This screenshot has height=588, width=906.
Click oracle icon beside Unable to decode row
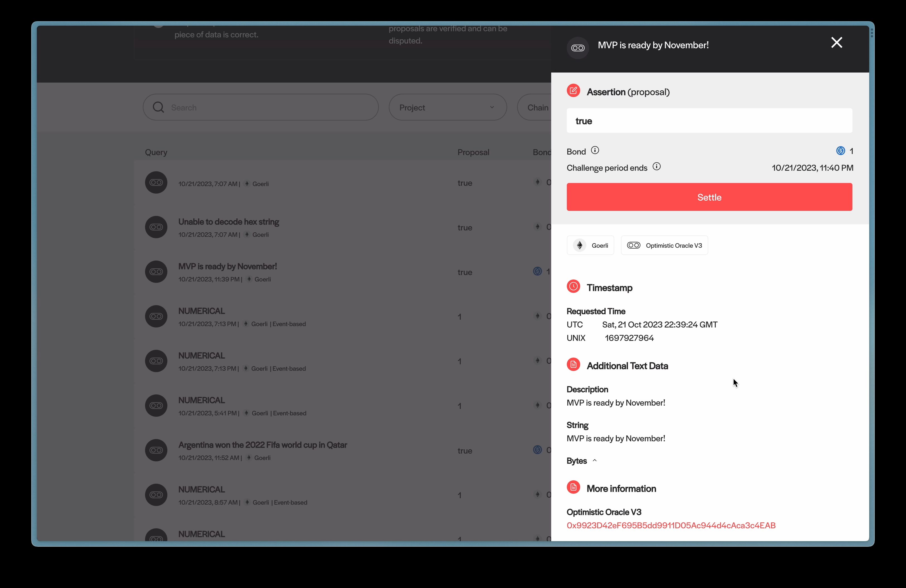(x=156, y=227)
